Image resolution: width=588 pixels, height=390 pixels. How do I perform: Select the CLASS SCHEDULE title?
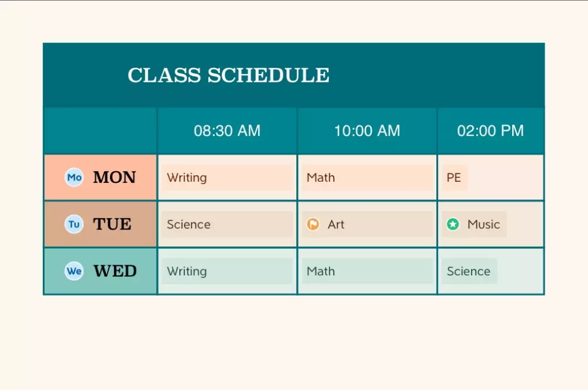click(x=228, y=75)
